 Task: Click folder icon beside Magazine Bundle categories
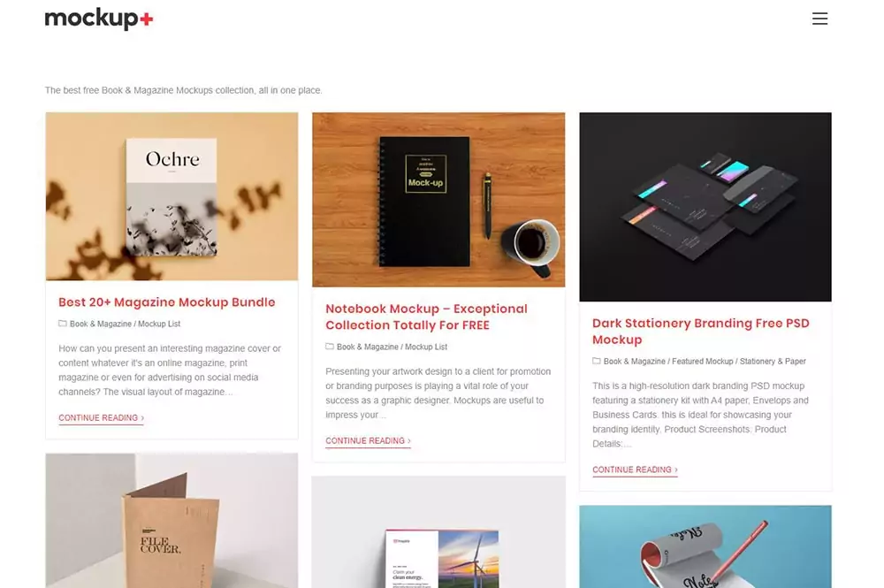click(x=63, y=324)
